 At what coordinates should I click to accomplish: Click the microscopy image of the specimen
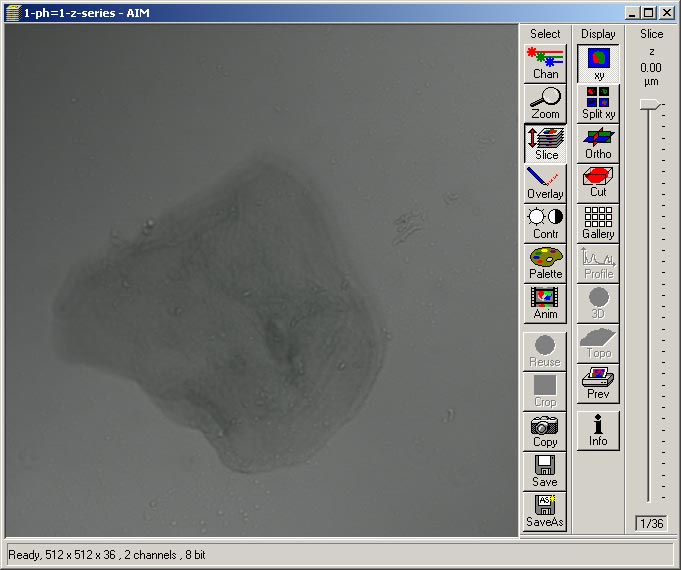pyautogui.click(x=261, y=280)
